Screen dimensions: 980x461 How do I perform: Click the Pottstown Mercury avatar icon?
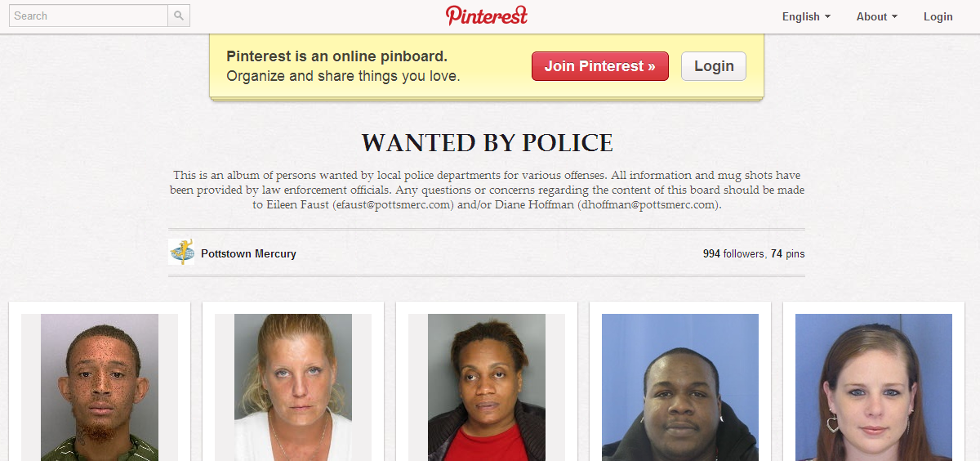181,253
